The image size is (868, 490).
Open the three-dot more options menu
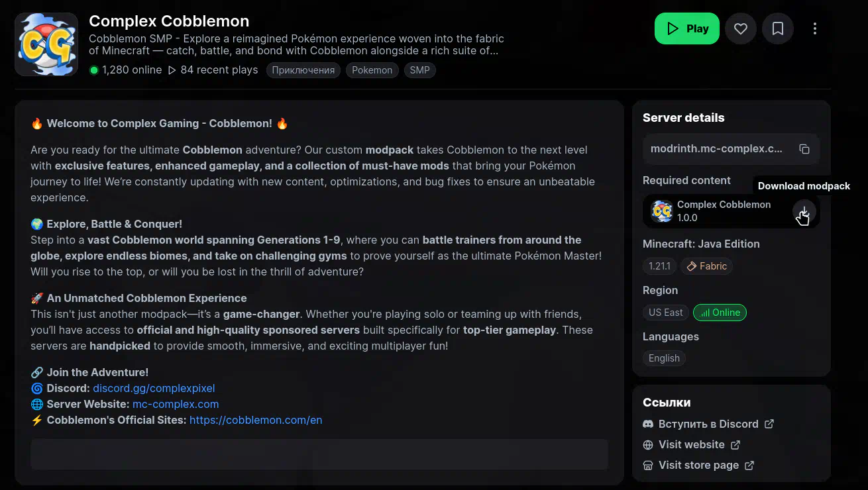click(815, 29)
